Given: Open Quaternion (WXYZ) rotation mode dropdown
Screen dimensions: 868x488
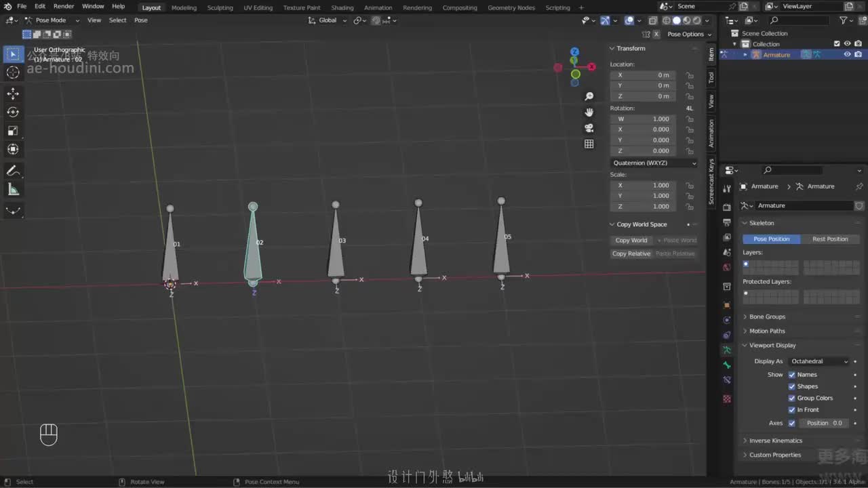Looking at the screenshot, I should tap(654, 163).
